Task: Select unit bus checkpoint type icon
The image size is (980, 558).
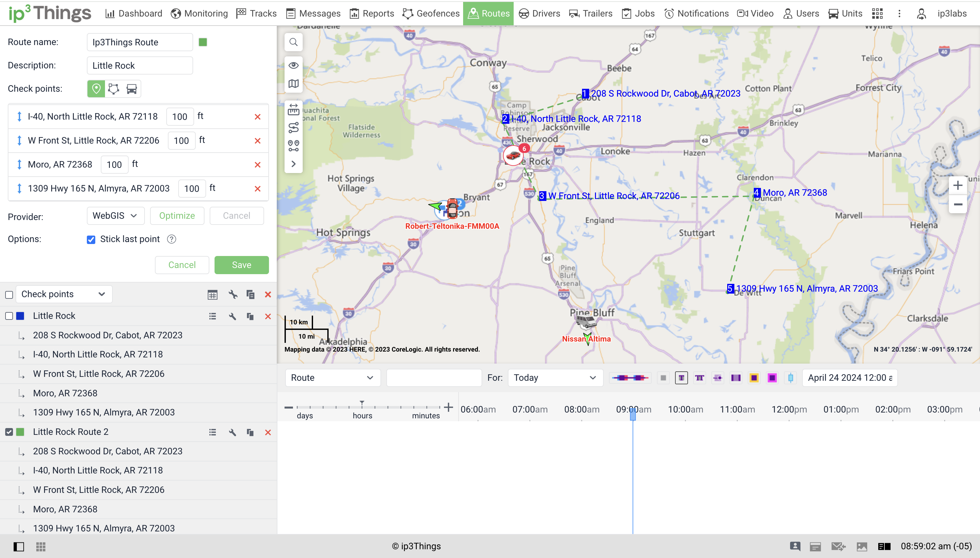Action: pyautogui.click(x=132, y=89)
